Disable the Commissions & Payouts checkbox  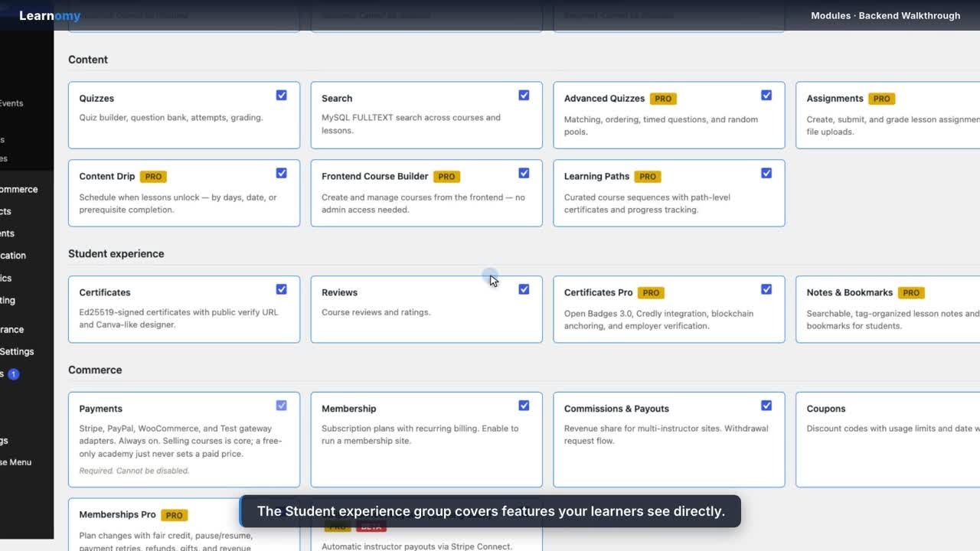pos(766,406)
